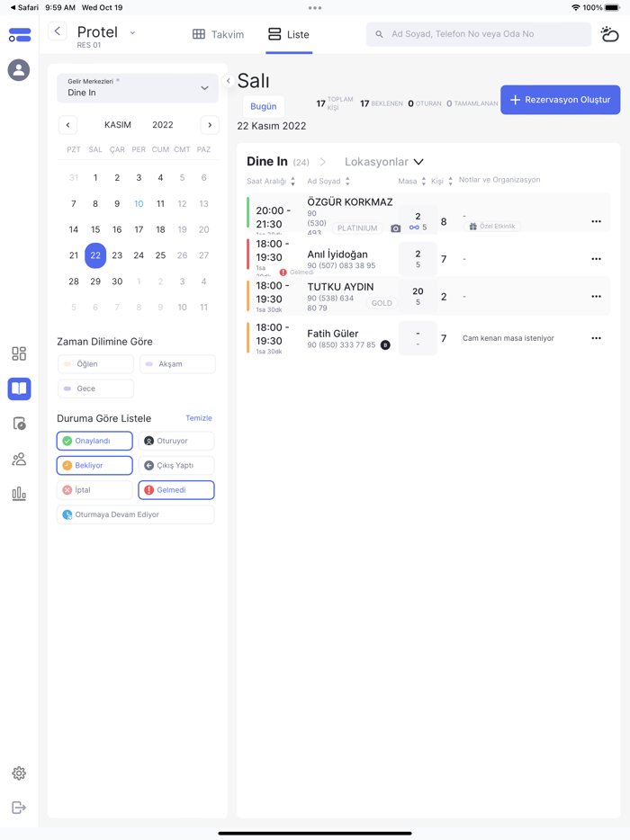Select the Liste tab
This screenshot has width=630, height=840.
(x=289, y=34)
